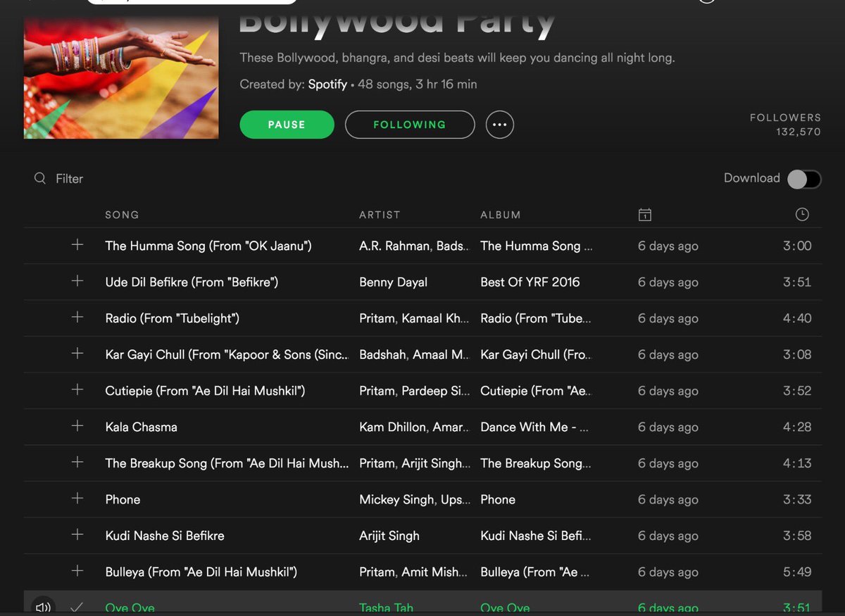
Task: Open album Kudi Nashe Si Befi...
Action: pyautogui.click(x=535, y=536)
